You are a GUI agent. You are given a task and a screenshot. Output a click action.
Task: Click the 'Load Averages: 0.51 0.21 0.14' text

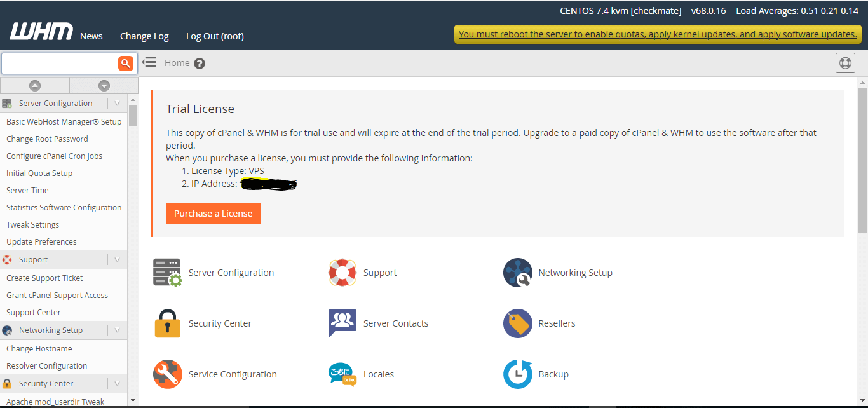point(797,11)
